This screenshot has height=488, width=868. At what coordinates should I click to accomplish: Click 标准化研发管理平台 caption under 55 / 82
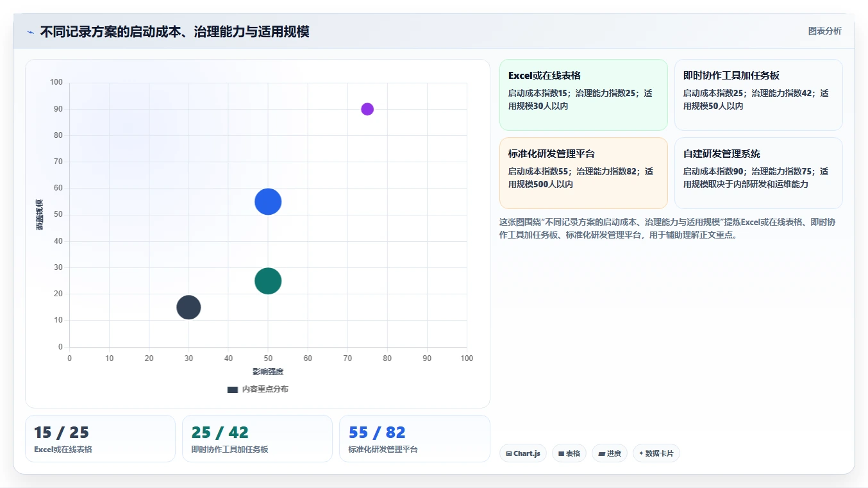pos(383,450)
